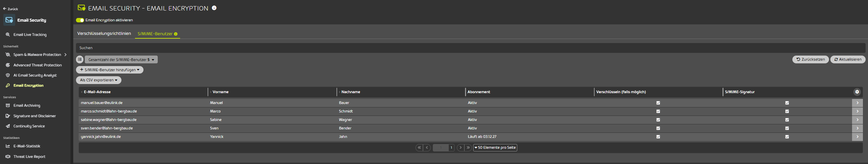Open row details arrow for manuel.bauer@eulink.de
Screen dimensions: 868x164
[x=857, y=103]
